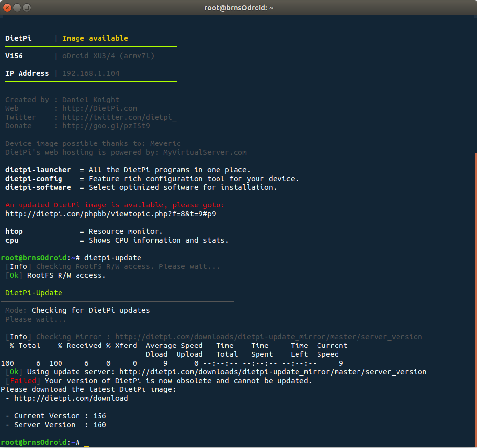Minimize the terminal window
The image size is (477, 448).
(17, 8)
